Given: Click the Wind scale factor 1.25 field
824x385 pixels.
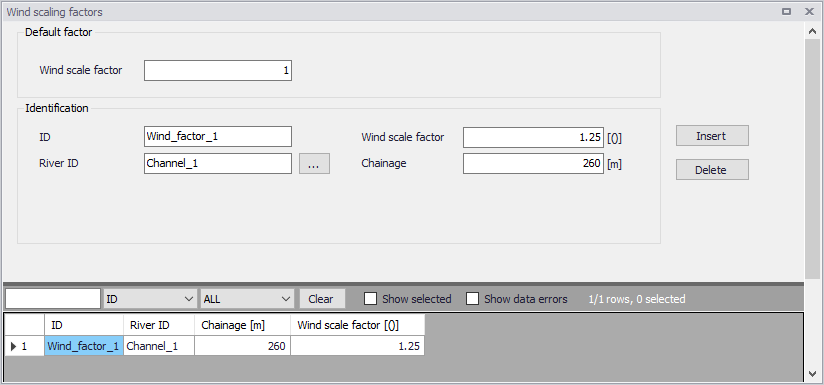Looking at the screenshot, I should tap(533, 137).
